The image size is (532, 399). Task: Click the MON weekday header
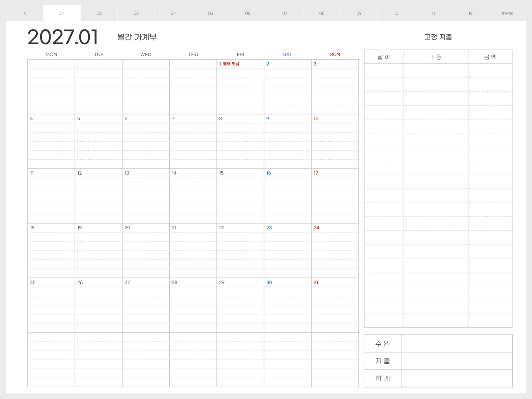51,54
